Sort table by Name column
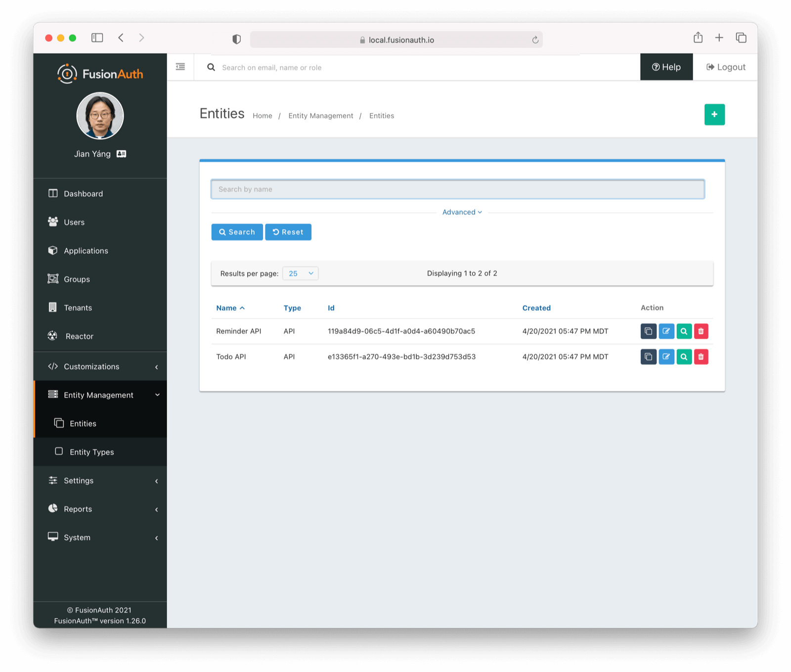The image size is (791, 672). pos(230,308)
